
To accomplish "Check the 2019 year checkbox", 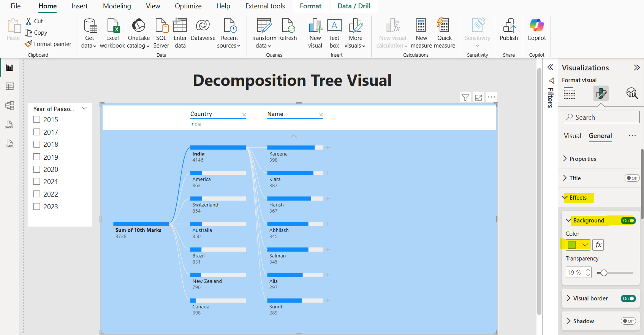I will (37, 157).
